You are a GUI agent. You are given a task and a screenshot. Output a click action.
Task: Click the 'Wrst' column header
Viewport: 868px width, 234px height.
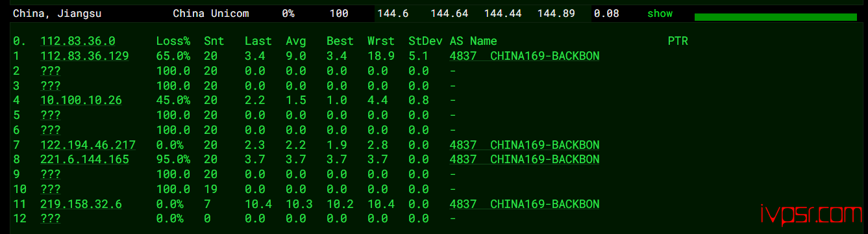(x=380, y=41)
